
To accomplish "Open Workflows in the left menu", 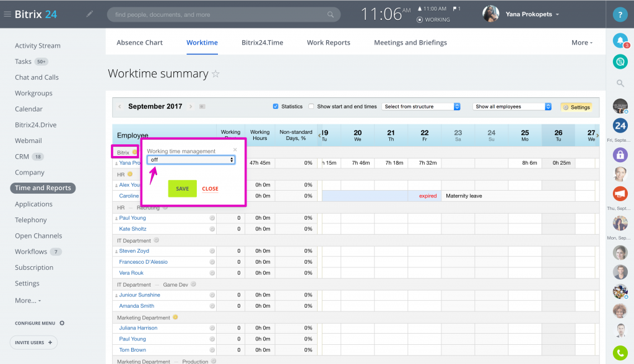I will 31,251.
